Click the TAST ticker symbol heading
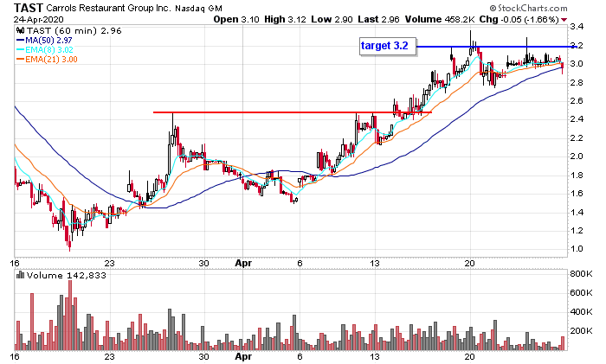 click(29, 7)
